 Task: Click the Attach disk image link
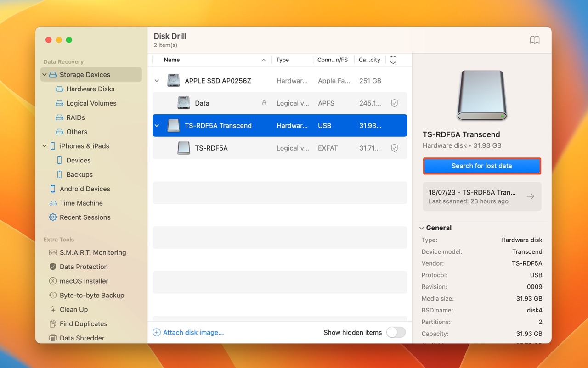point(193,332)
